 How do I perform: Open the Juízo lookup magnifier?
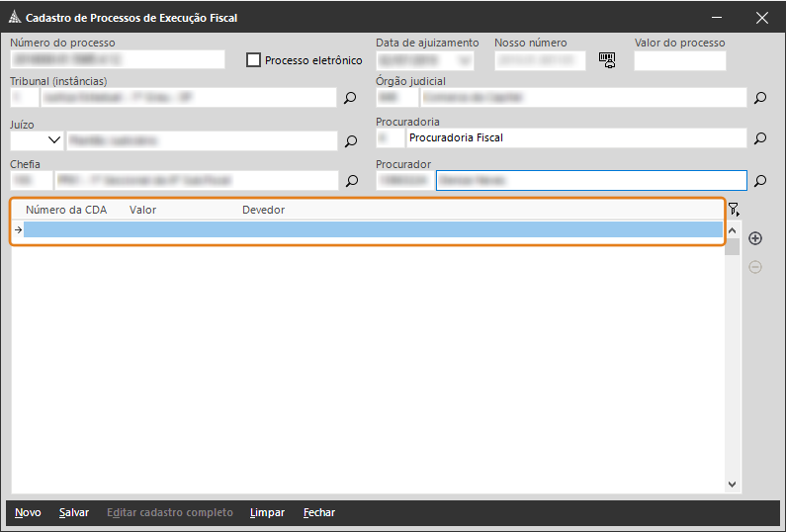(x=350, y=141)
